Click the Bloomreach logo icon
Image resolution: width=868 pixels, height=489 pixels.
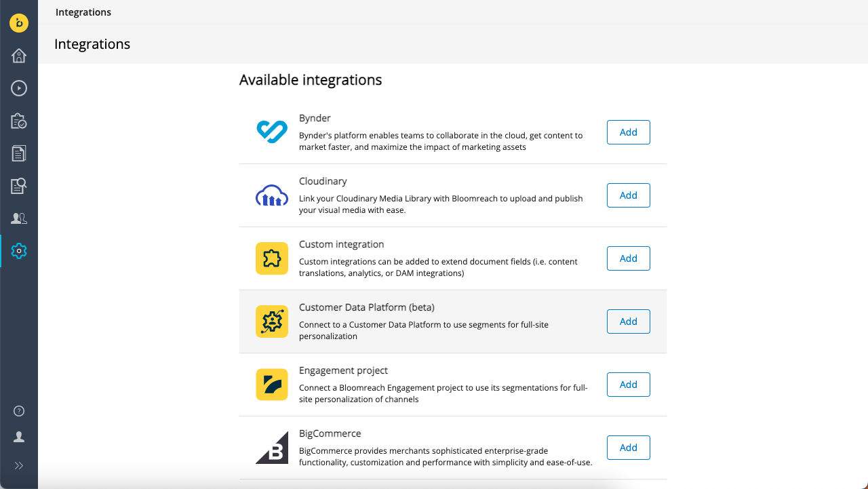[x=19, y=23]
